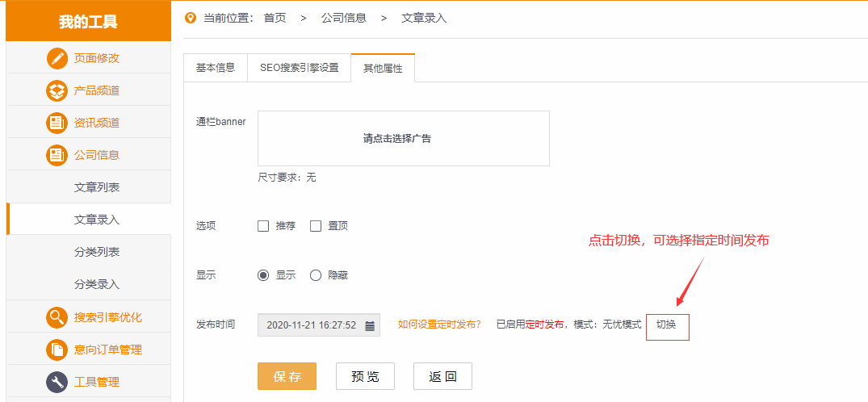Select 文章录入 in sidebar

(89, 220)
